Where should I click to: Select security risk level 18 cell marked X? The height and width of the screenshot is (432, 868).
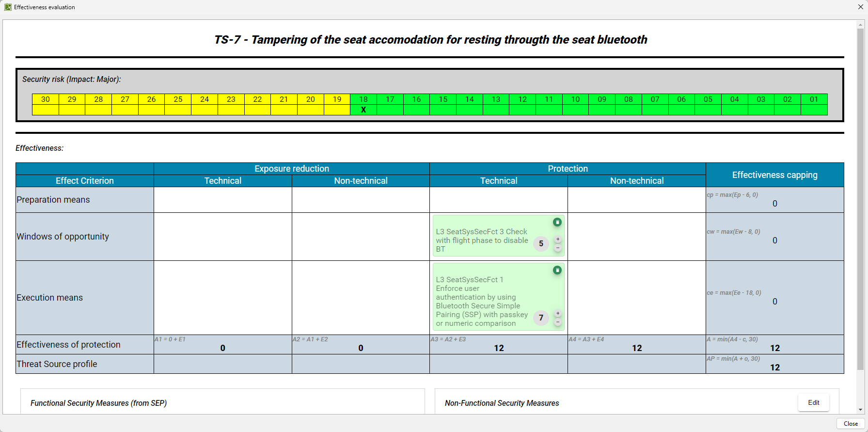(x=363, y=110)
